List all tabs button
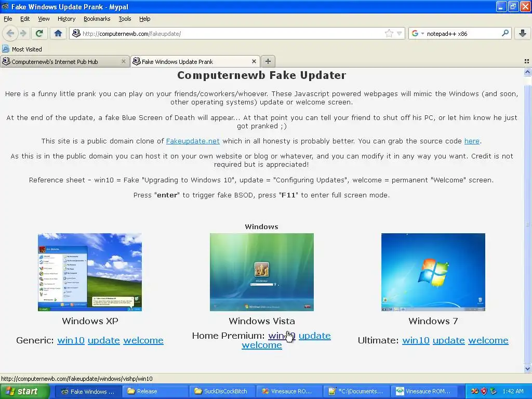 coord(527,61)
